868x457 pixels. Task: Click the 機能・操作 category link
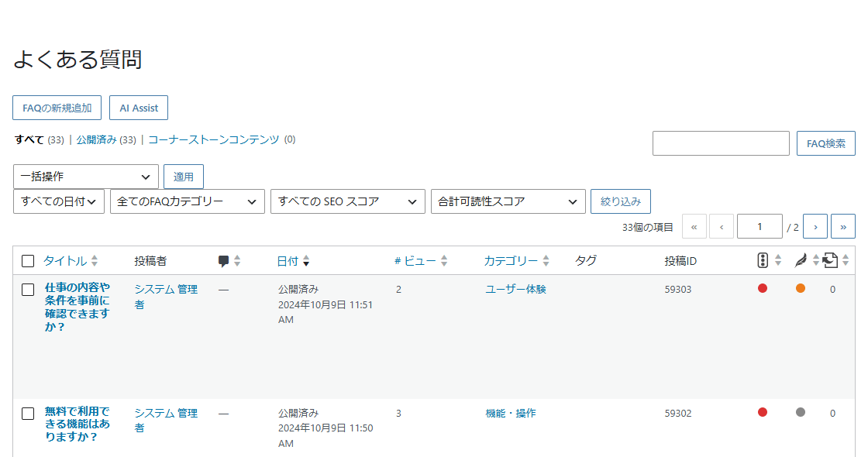(511, 414)
